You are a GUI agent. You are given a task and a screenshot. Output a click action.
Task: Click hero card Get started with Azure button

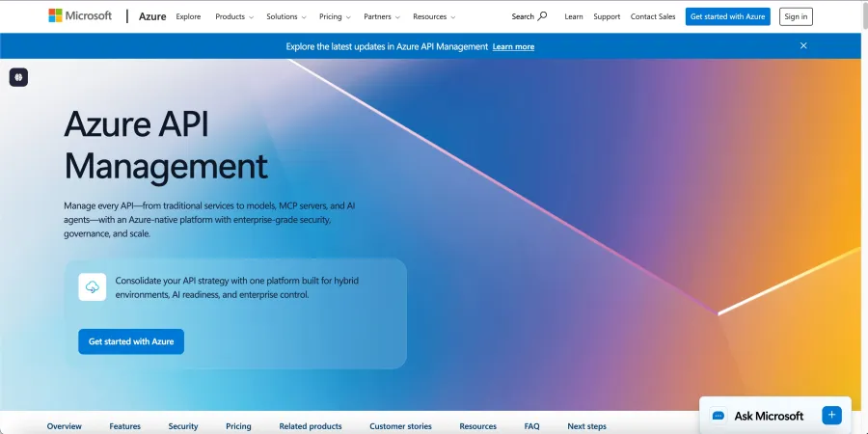coord(131,341)
